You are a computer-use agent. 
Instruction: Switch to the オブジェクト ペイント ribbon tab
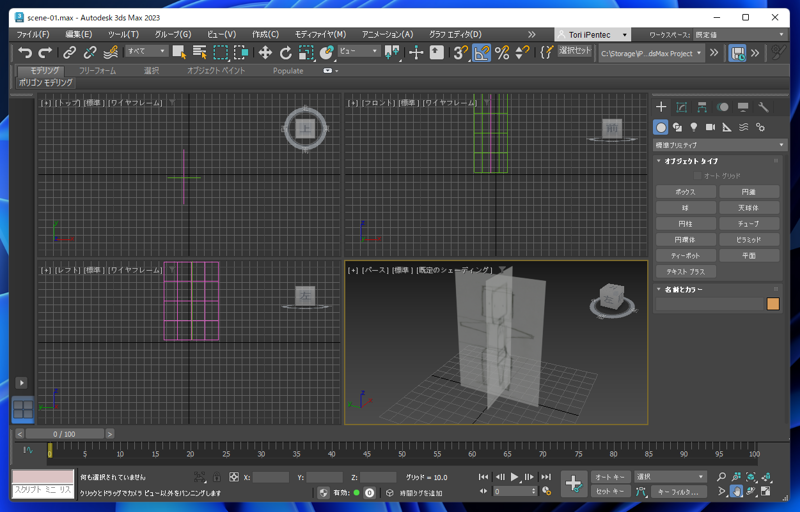point(216,71)
